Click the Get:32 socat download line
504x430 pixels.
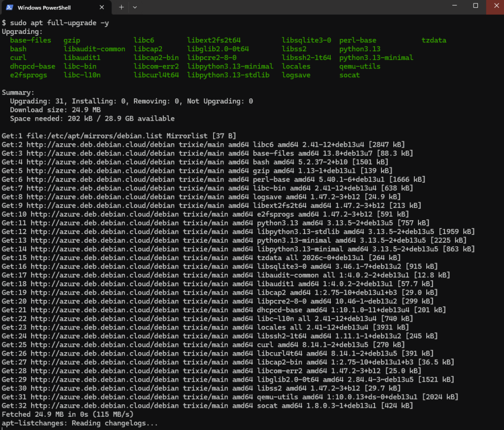pos(207,405)
